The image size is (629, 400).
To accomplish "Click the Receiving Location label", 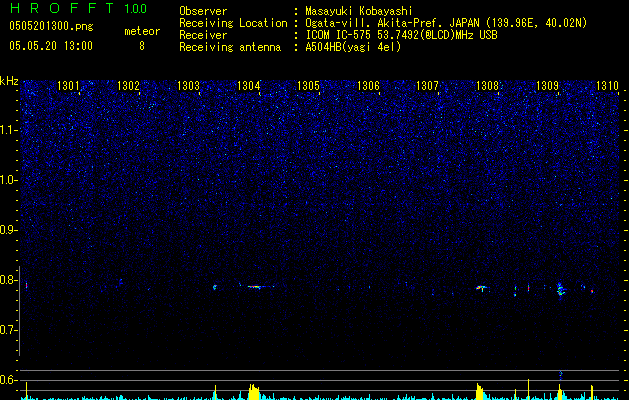I will tap(233, 23).
